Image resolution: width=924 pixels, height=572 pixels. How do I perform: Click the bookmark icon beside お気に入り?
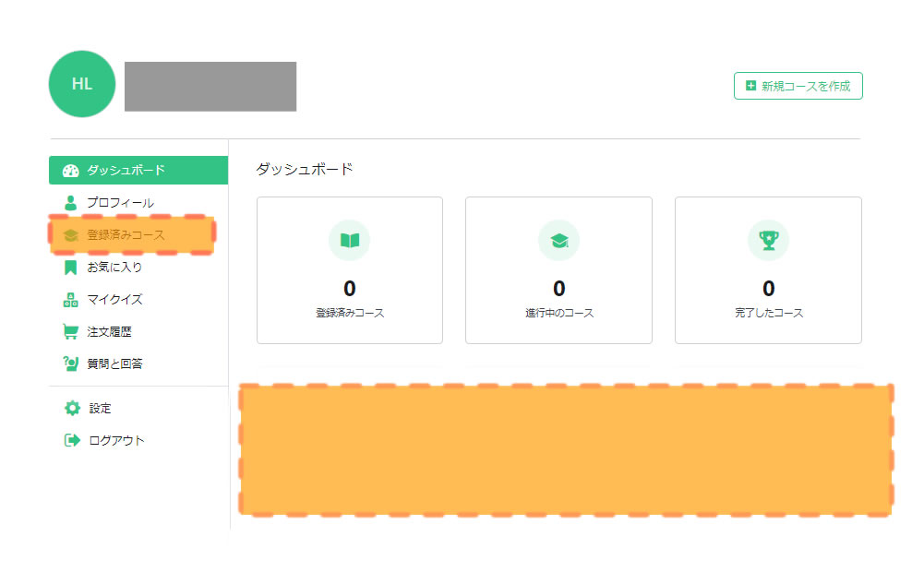(x=71, y=268)
